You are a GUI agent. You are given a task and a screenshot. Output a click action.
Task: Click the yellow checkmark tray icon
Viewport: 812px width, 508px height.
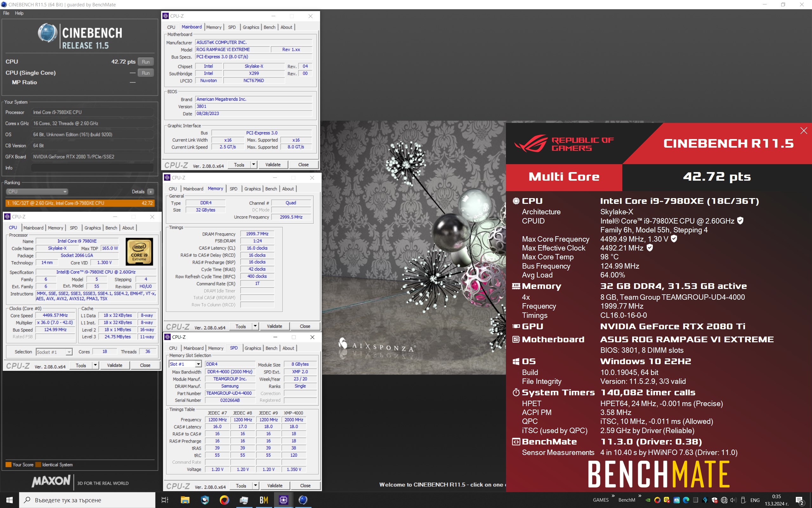(667, 500)
